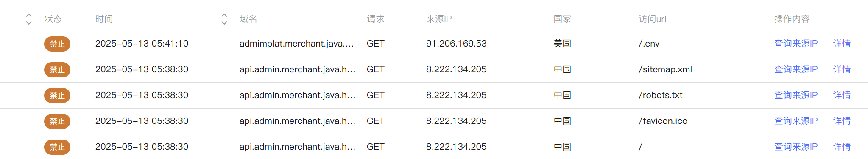Query source IP for /sitemap.xml row

(796, 69)
